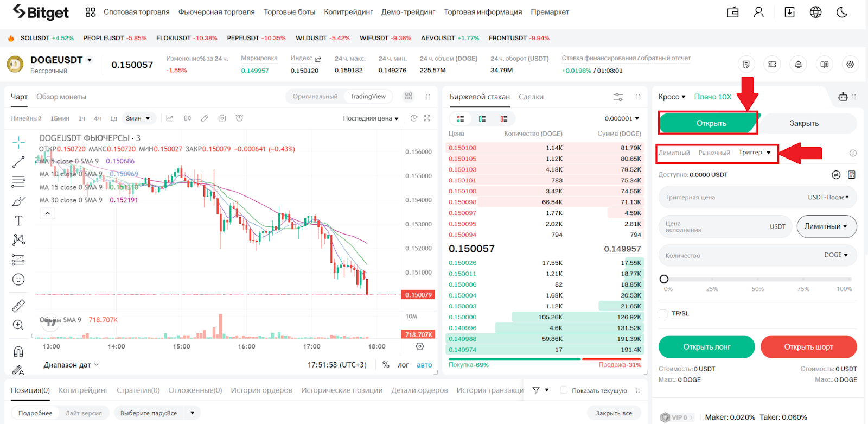This screenshot has width=868, height=424.
Task: Switch to Лайт версия view
Action: pos(84,413)
